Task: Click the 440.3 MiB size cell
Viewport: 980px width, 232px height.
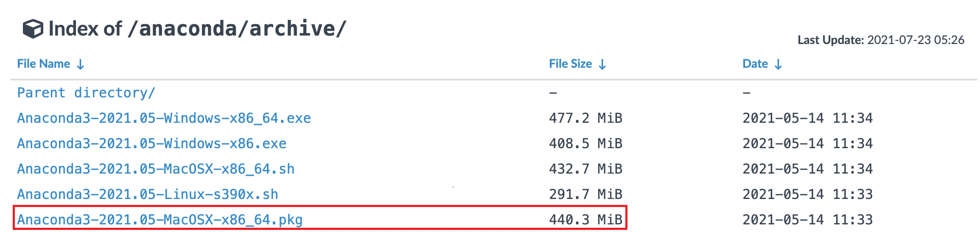Action: [585, 220]
